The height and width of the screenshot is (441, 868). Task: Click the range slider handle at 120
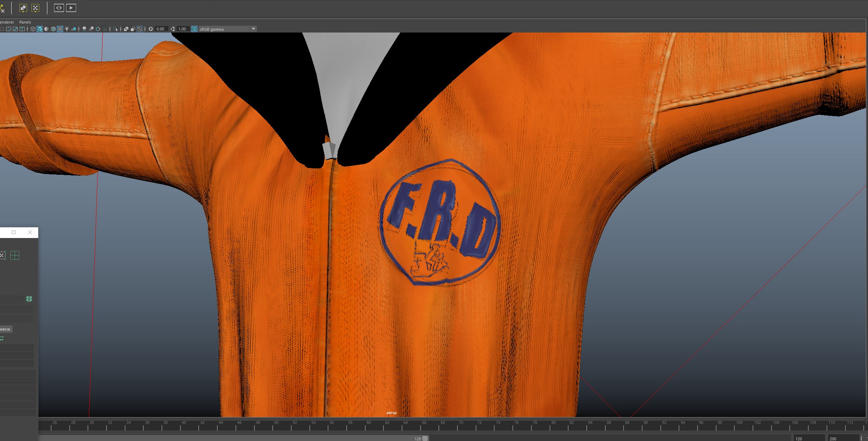pyautogui.click(x=425, y=438)
